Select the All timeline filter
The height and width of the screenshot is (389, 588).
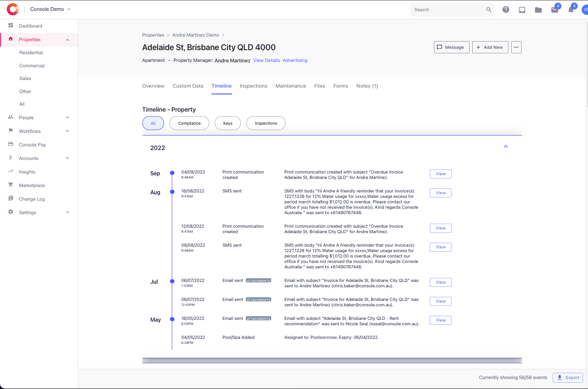coord(153,123)
